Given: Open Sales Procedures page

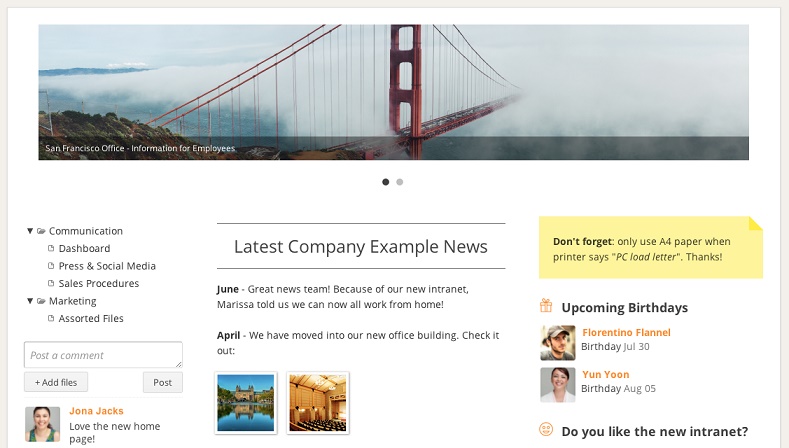Looking at the screenshot, I should [98, 284].
